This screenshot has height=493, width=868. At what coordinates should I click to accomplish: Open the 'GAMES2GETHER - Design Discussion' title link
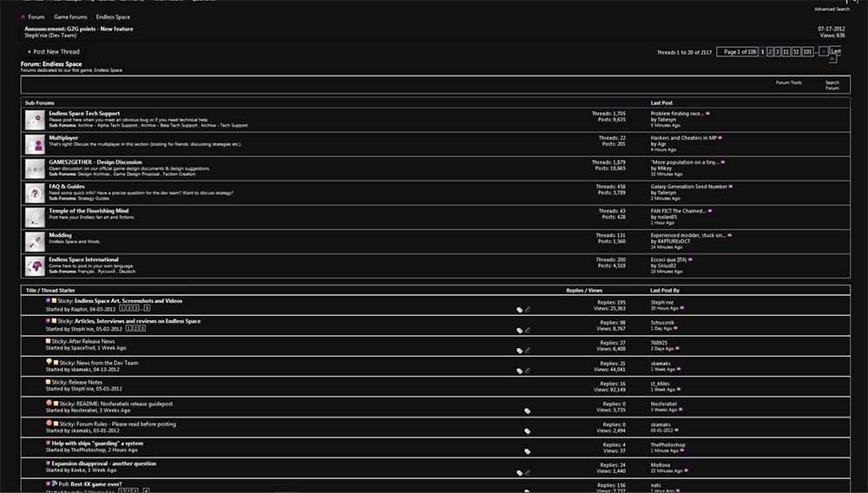point(95,162)
